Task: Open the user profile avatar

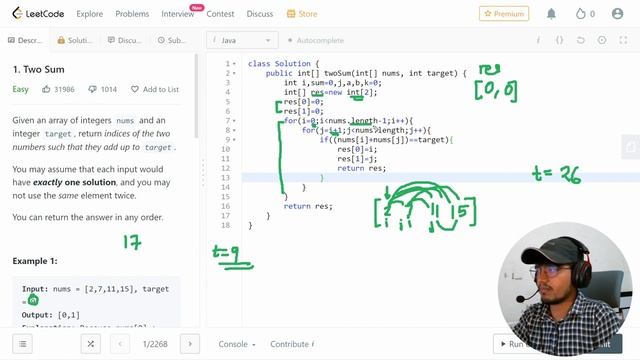Action: [x=617, y=13]
